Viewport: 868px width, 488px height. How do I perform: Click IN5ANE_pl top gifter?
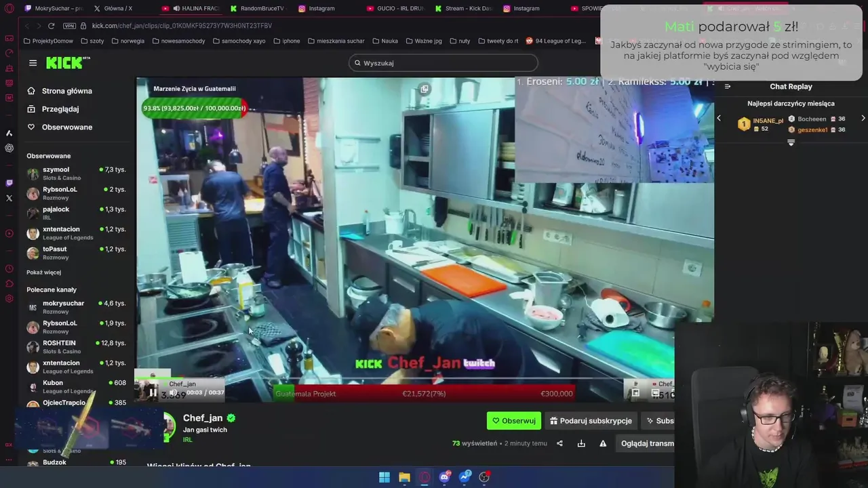coord(768,121)
